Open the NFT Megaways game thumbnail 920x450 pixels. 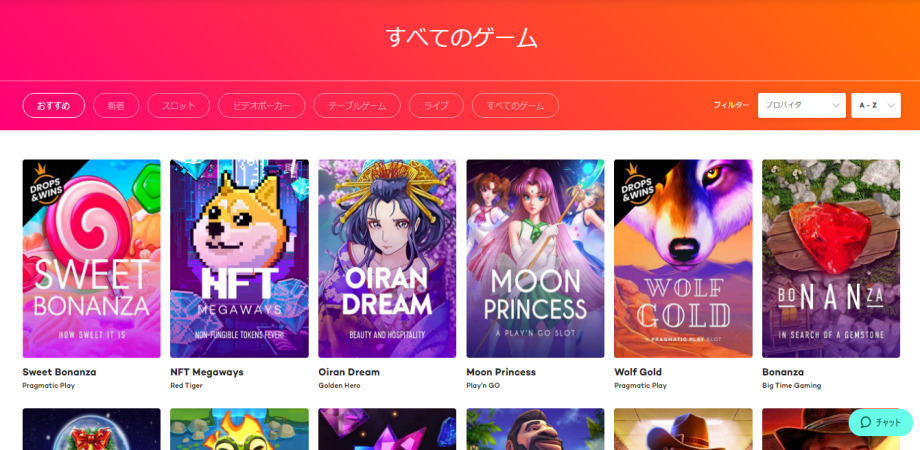pyautogui.click(x=239, y=259)
